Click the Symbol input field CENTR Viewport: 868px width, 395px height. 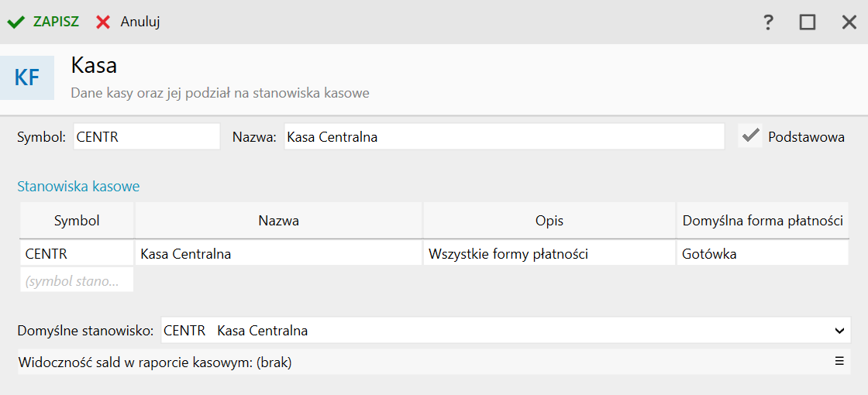click(146, 136)
